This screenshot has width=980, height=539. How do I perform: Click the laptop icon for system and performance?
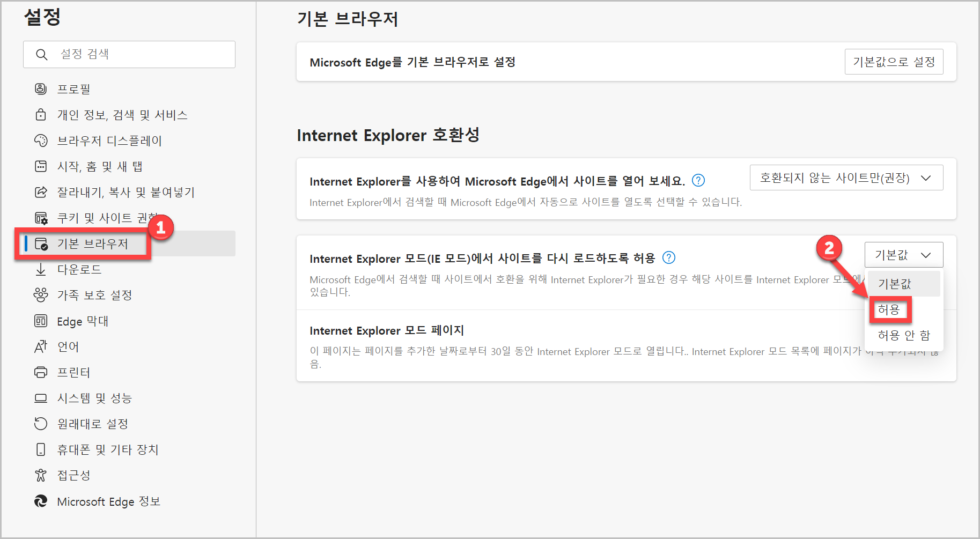tap(41, 398)
